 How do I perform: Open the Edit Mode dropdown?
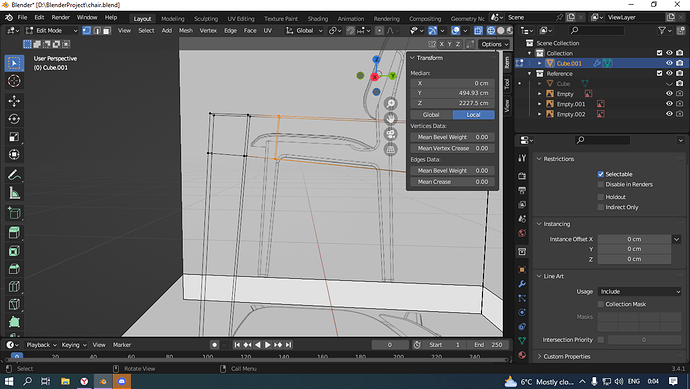[51, 30]
